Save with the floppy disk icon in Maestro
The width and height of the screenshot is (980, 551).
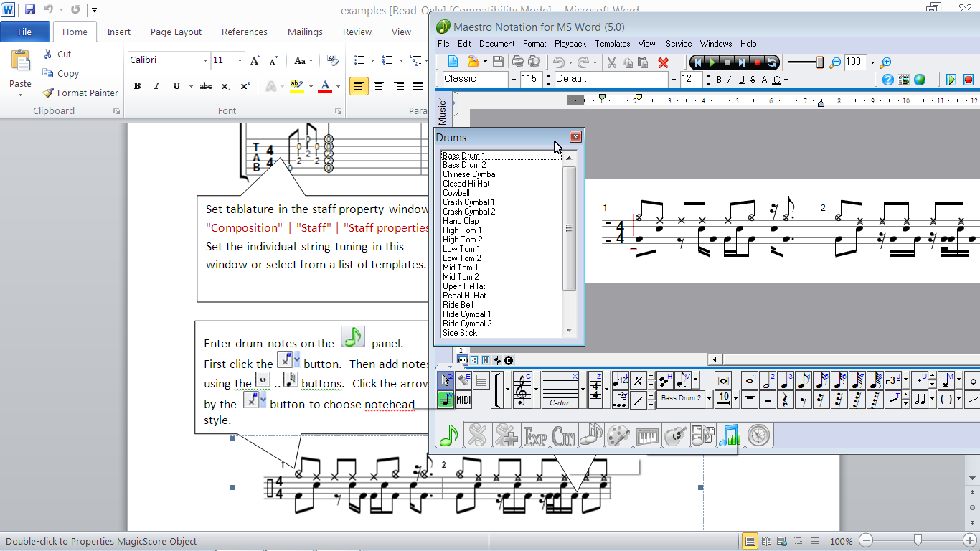[498, 62]
